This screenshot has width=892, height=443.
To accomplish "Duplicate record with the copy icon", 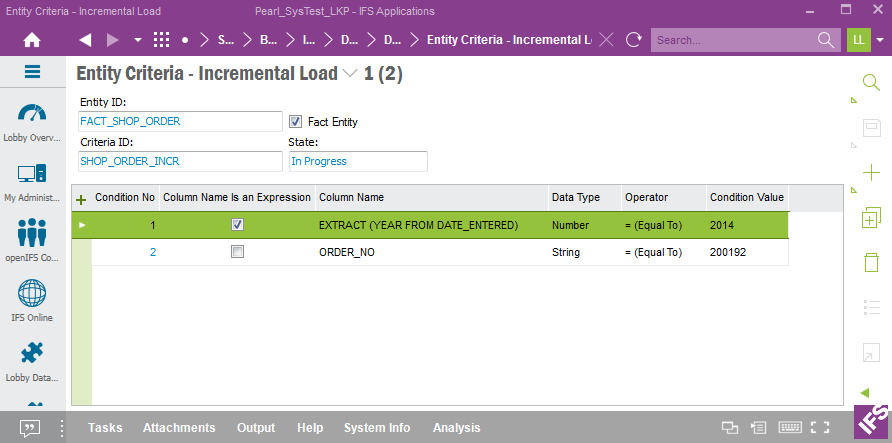I will point(872,218).
